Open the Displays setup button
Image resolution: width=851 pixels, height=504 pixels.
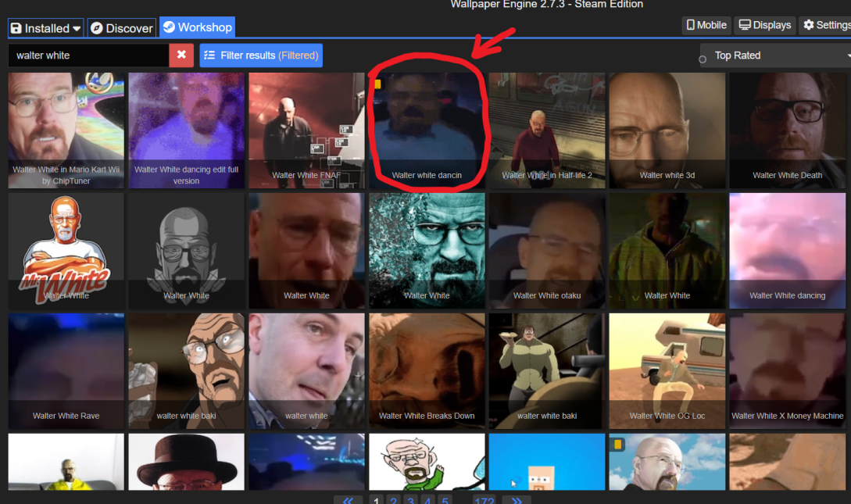(765, 25)
